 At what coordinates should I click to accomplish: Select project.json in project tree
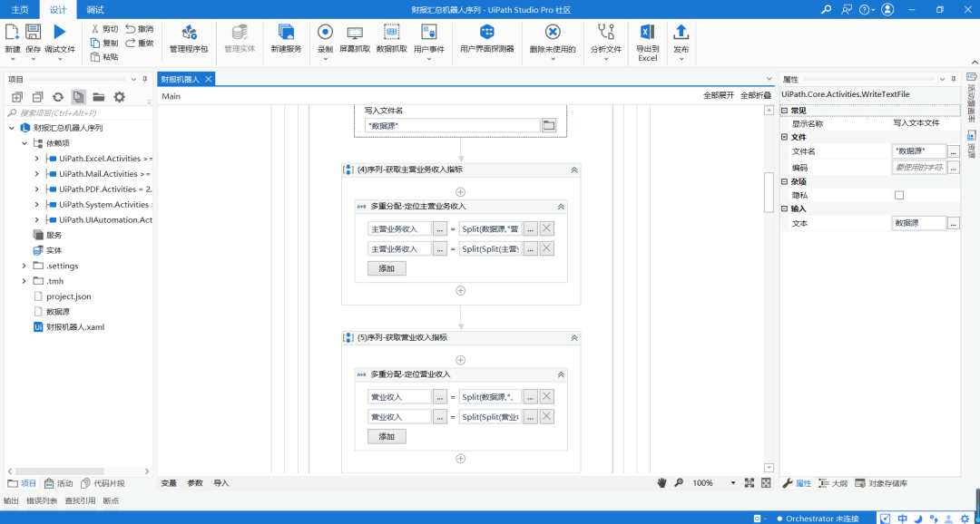[x=69, y=296]
